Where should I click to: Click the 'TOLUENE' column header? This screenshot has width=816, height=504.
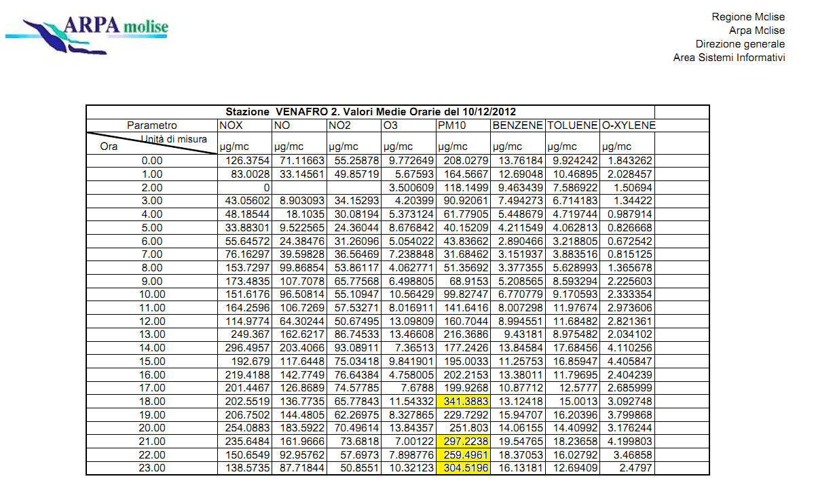572,125
